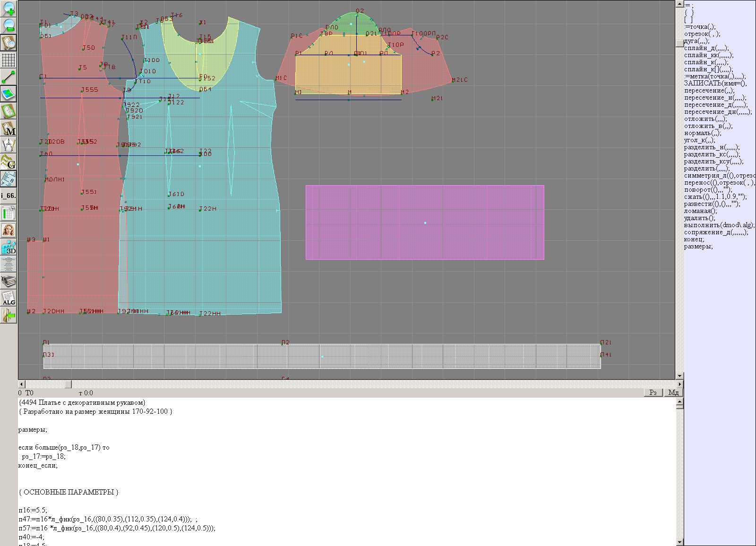This screenshot has width=756, height=546.
Task: Click the canvas vertical scrollbar down arrow
Action: click(679, 376)
